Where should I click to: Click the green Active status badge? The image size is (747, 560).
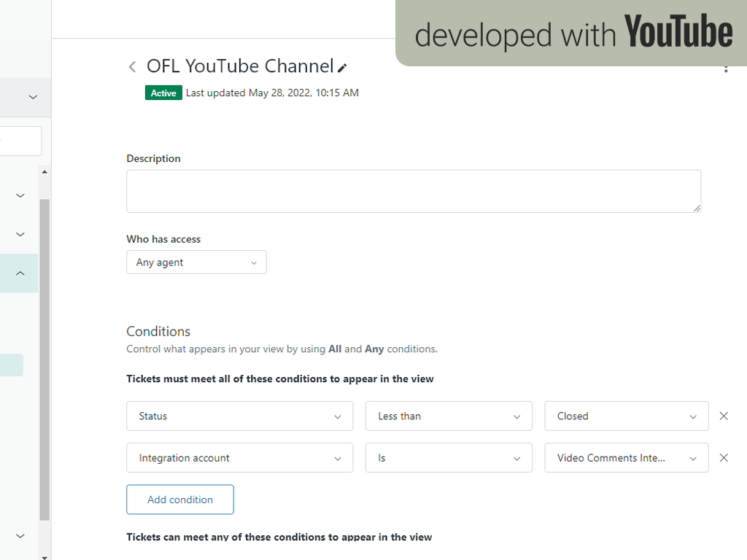tap(163, 93)
